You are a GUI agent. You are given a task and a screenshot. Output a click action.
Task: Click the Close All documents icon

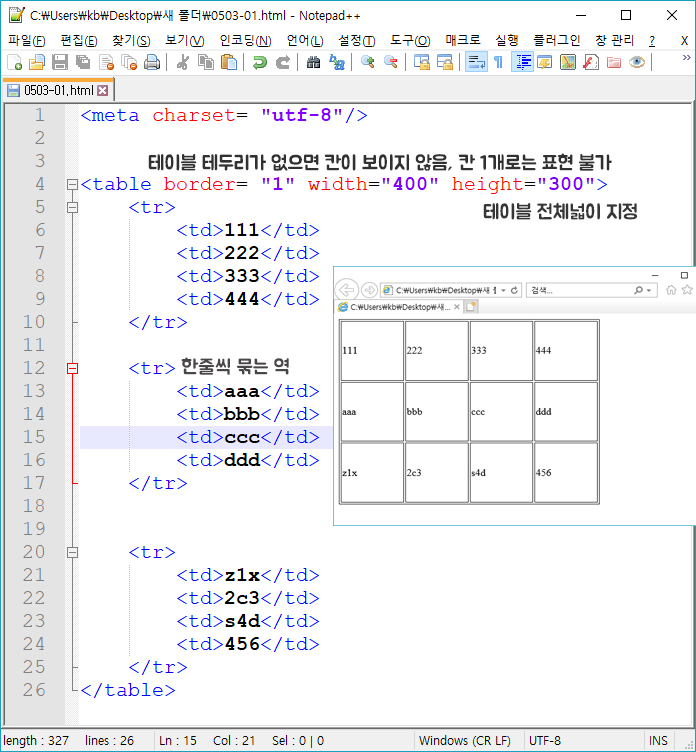[129, 62]
